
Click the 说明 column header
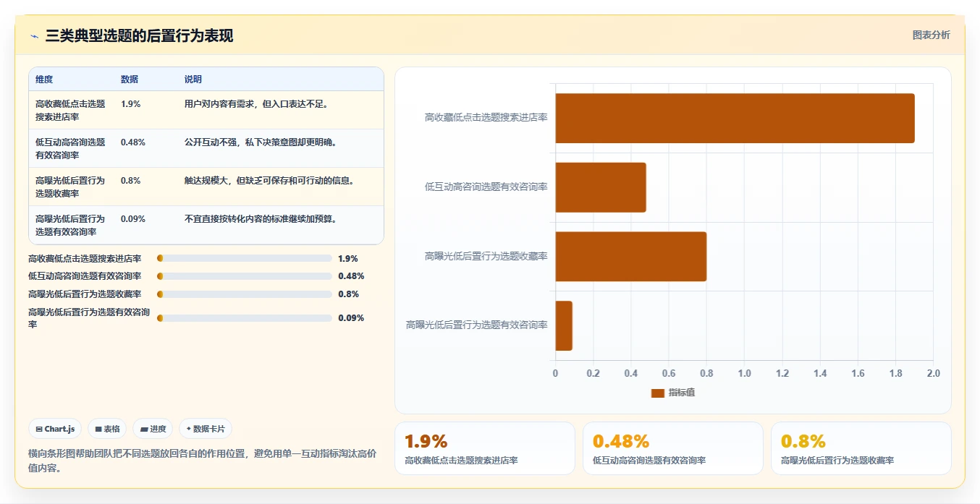coord(193,79)
